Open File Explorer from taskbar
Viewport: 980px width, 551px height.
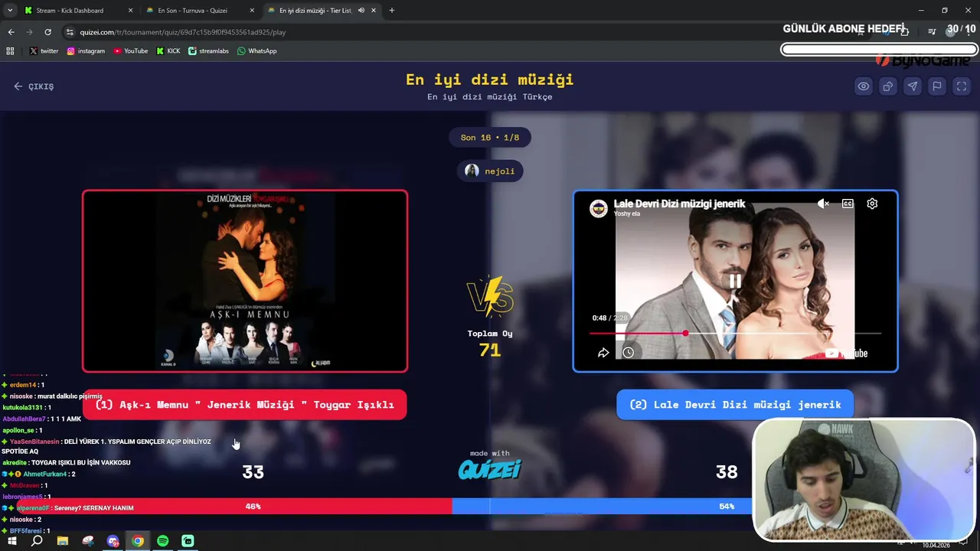62,541
